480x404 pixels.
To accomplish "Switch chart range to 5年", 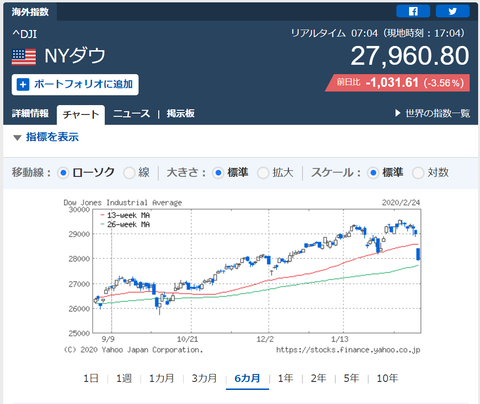I will click(351, 378).
